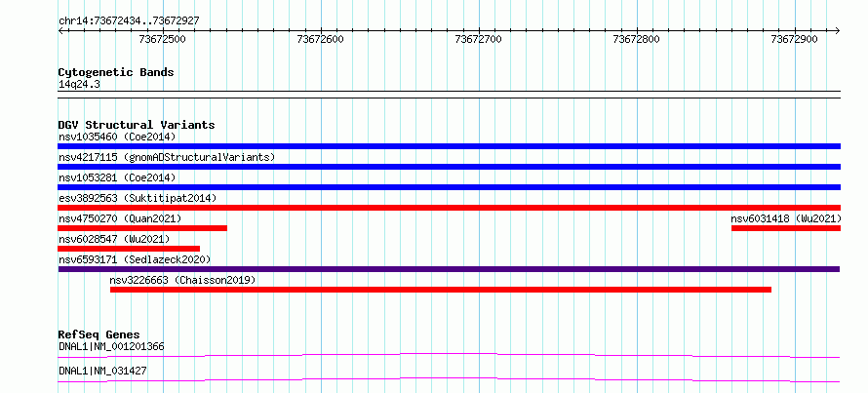868x393 pixels.
Task: Click ruler position 73672900
Action: tap(795, 39)
